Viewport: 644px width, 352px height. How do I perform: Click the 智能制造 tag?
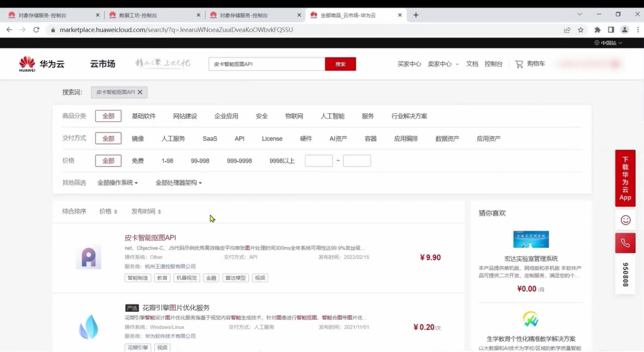tap(138, 278)
